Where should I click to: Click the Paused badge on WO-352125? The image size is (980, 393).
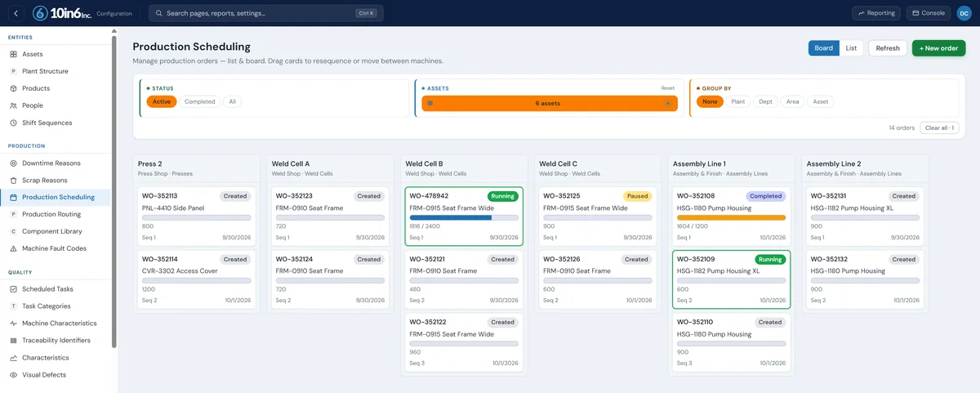637,196
